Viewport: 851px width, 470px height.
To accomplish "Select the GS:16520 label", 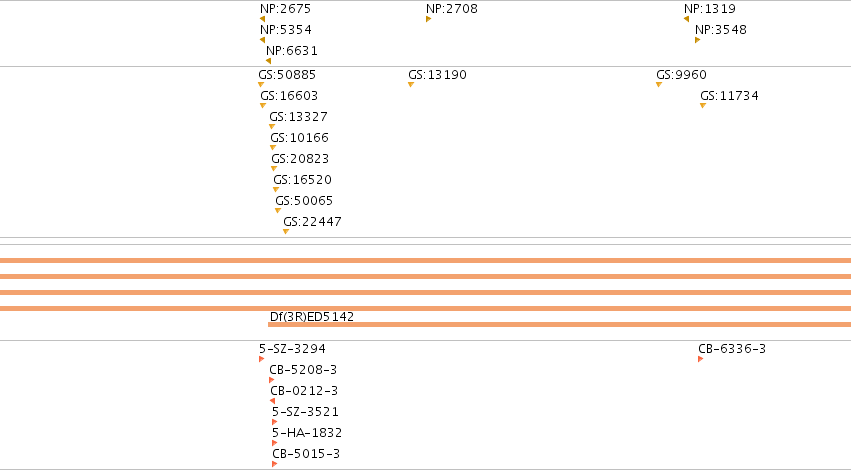I will (x=303, y=180).
